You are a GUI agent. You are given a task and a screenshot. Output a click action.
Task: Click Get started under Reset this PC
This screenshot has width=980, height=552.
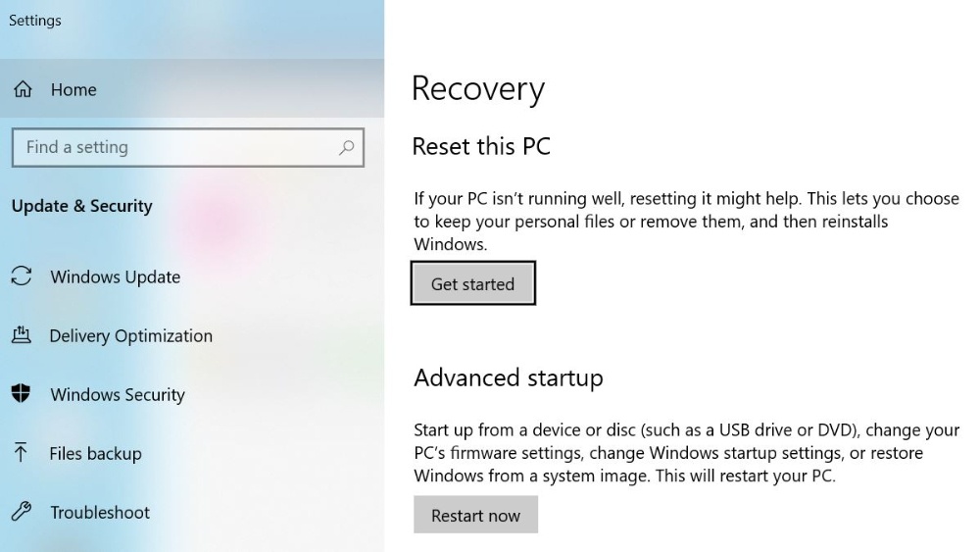coord(473,283)
